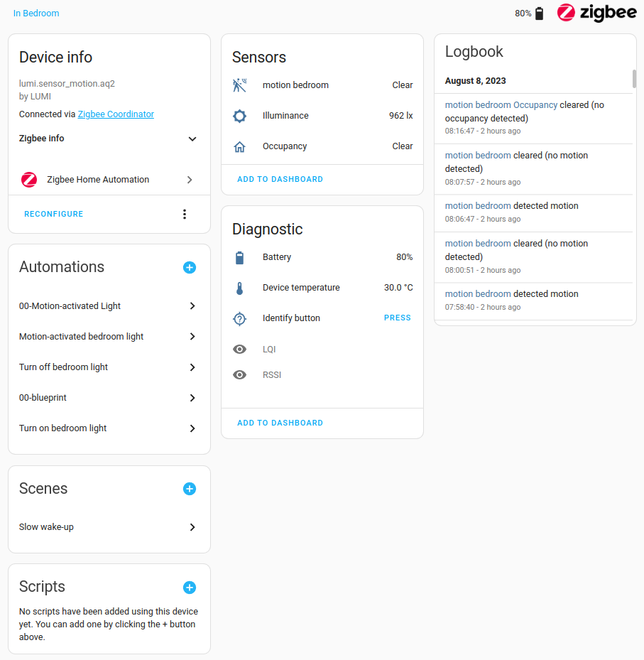This screenshot has width=644, height=660.
Task: Click the Identify button question mark icon
Action: tap(239, 318)
